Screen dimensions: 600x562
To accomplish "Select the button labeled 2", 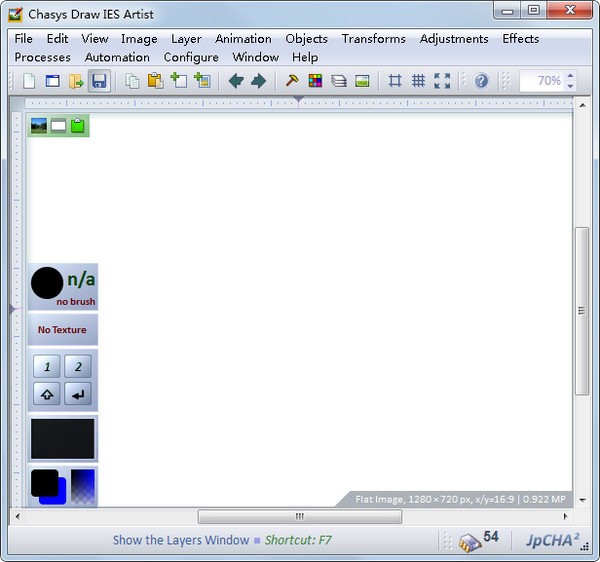I will click(78, 367).
